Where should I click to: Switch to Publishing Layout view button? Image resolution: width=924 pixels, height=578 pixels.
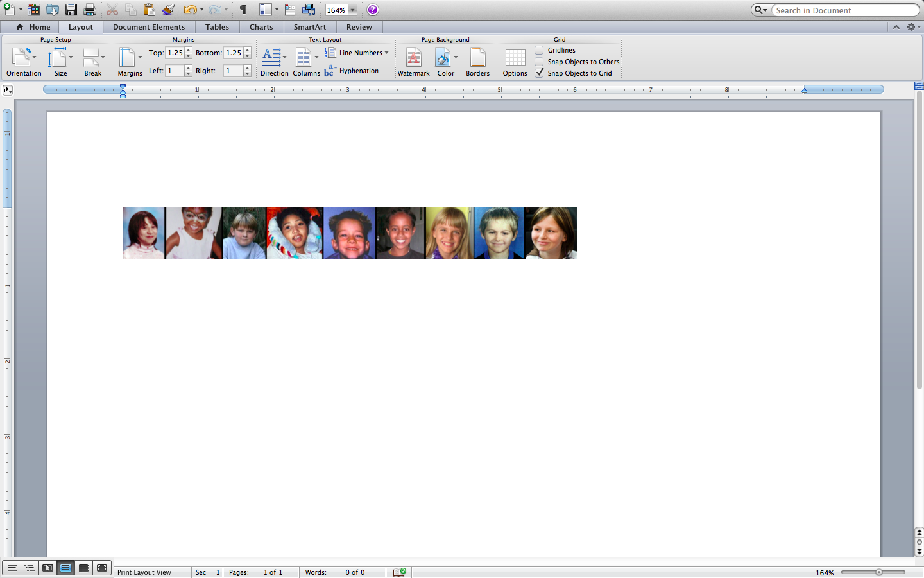(47, 568)
